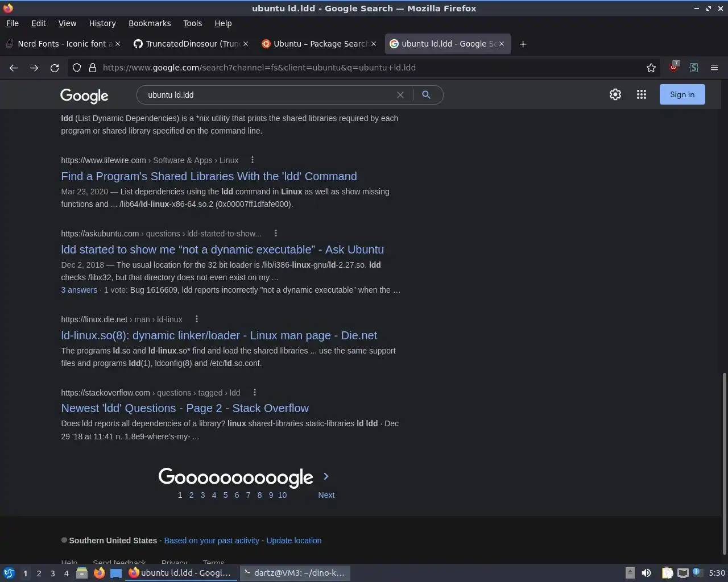This screenshot has width=728, height=582.
Task: Clear the Google search box text
Action: point(400,95)
